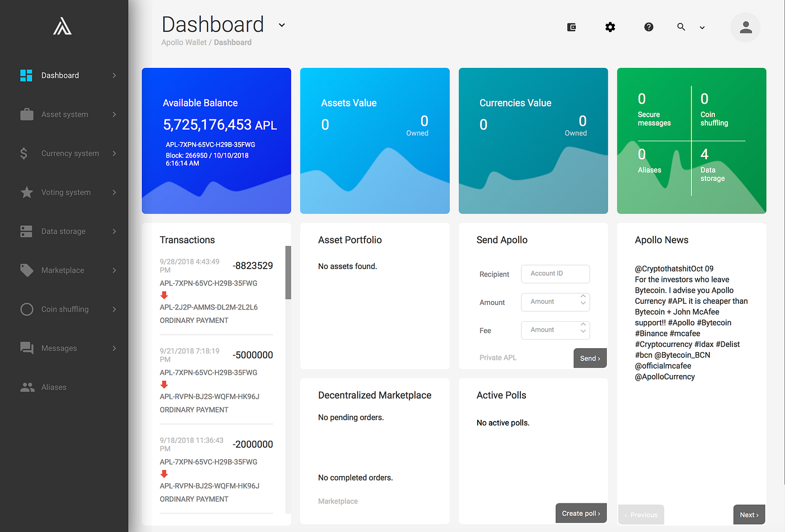Expand the dropdown arrow beside the search icon

(702, 27)
